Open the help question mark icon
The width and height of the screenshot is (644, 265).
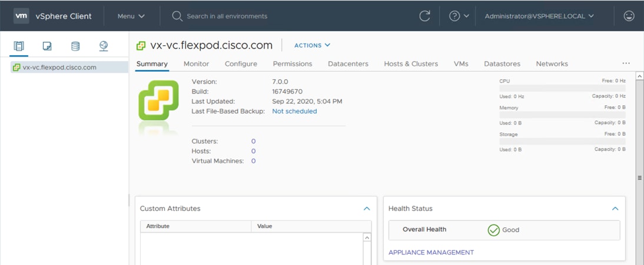[x=454, y=16]
